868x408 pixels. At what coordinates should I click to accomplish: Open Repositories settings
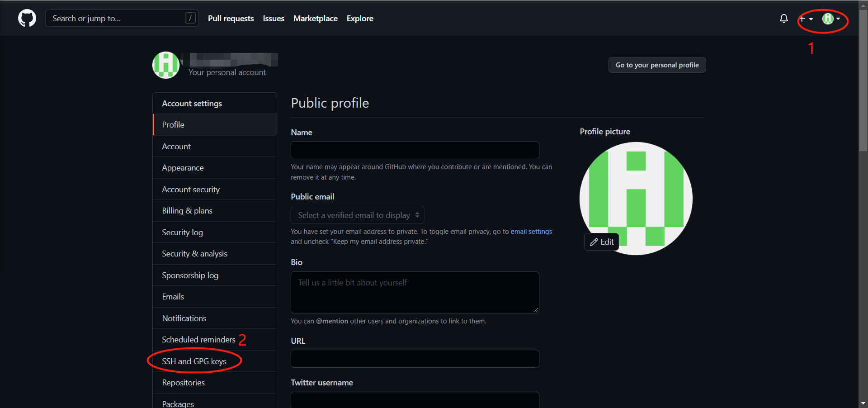tap(215, 383)
